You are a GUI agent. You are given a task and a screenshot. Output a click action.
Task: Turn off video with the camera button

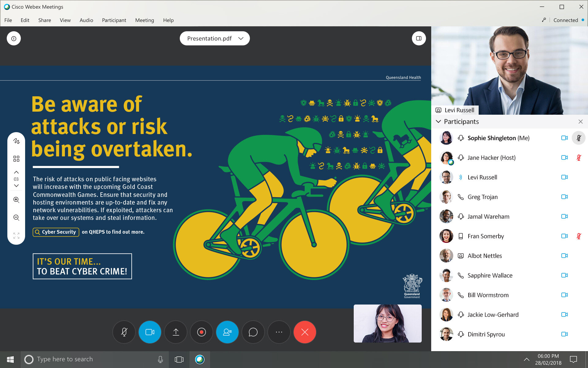click(150, 332)
